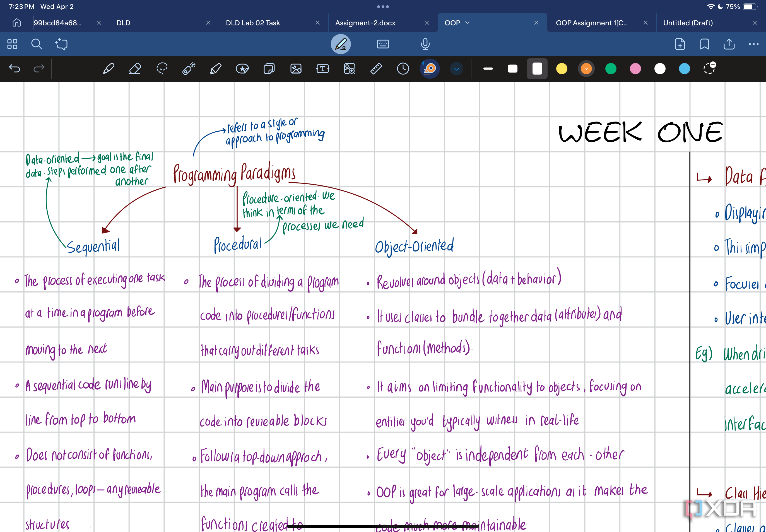Add a text box with Text tool

point(323,69)
